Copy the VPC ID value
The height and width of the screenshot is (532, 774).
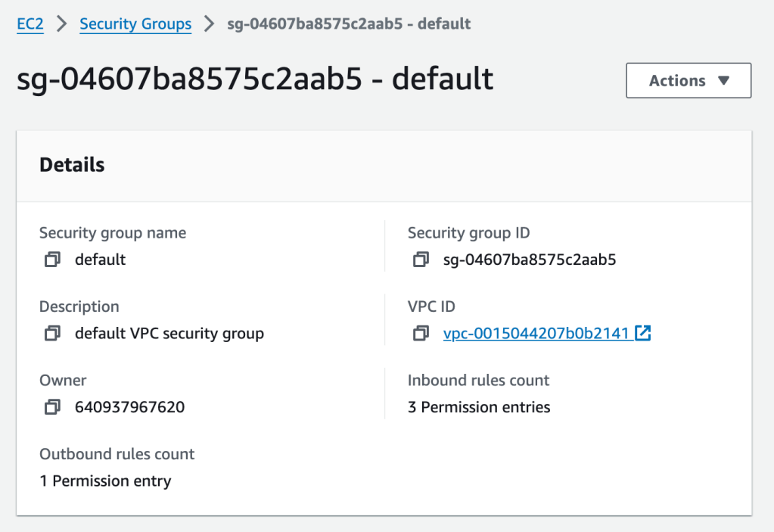click(421, 333)
